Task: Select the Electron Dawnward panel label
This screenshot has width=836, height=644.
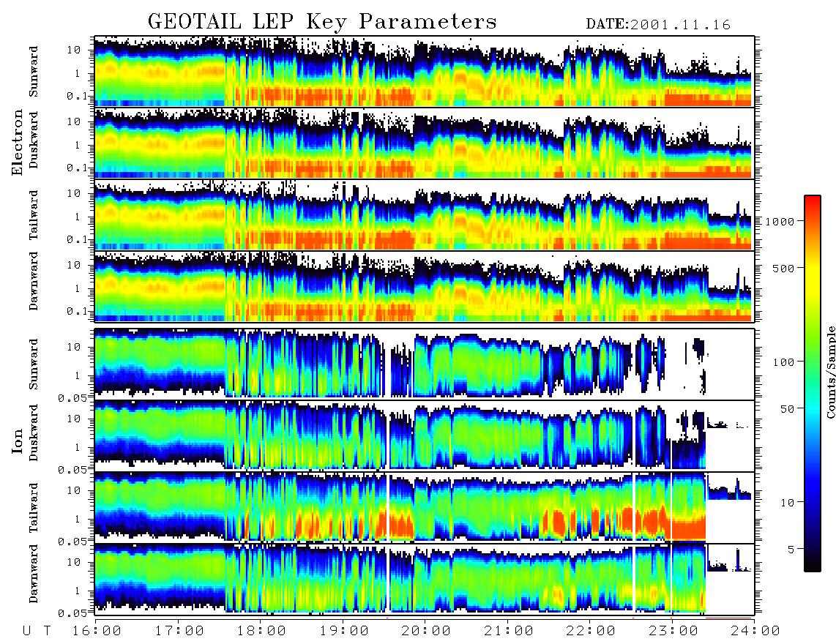Action: click(34, 282)
